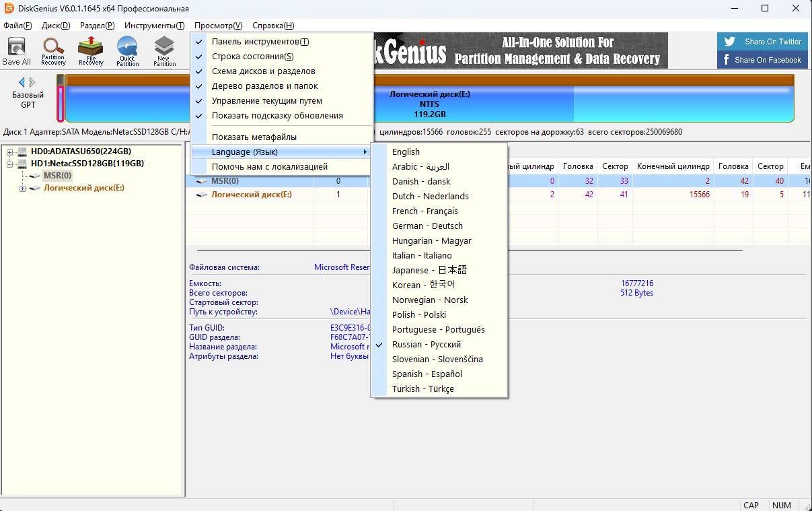This screenshot has height=511, width=812.
Task: Open the Справка menu
Action: point(273,26)
